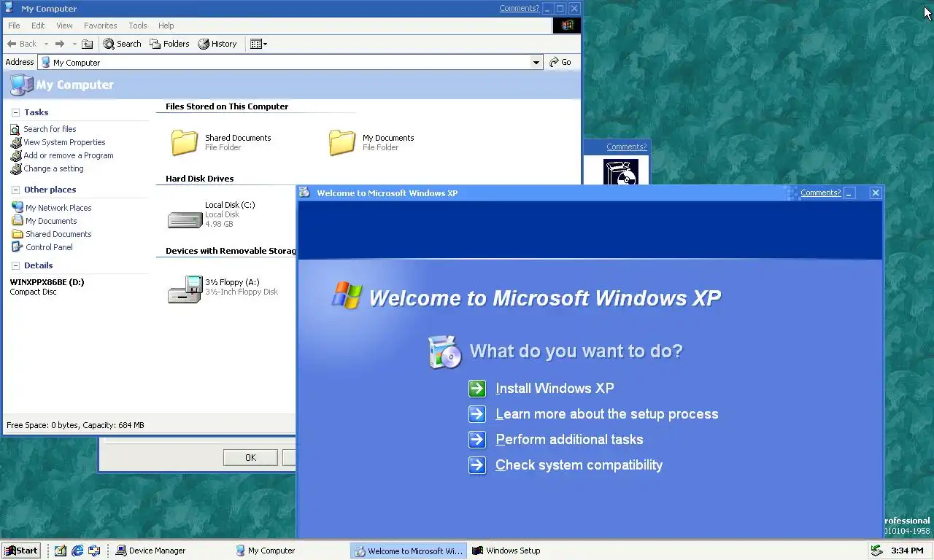The height and width of the screenshot is (560, 934).
Task: Click the Comments? link in My Computer title bar
Action: click(519, 8)
